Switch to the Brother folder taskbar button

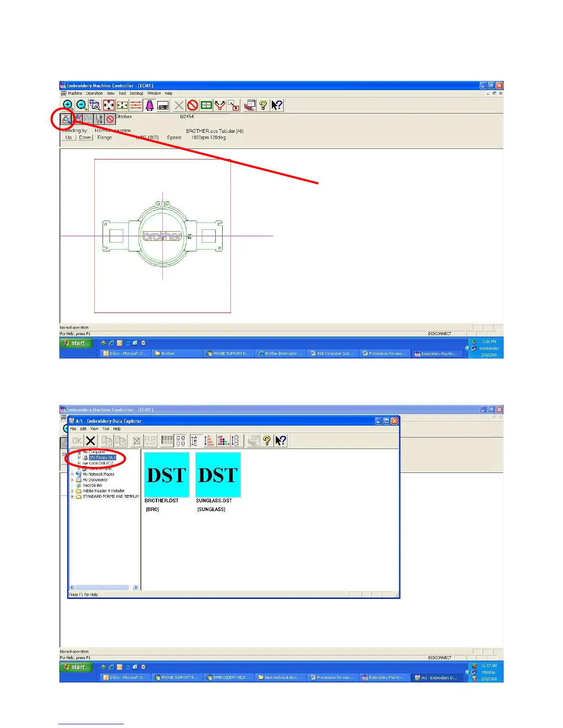(x=177, y=353)
